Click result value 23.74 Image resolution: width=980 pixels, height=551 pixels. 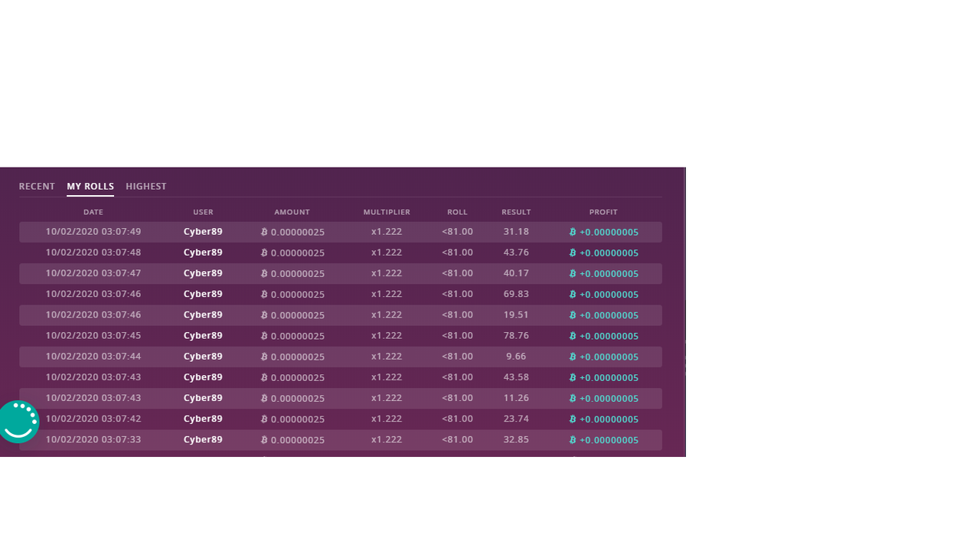[516, 419]
